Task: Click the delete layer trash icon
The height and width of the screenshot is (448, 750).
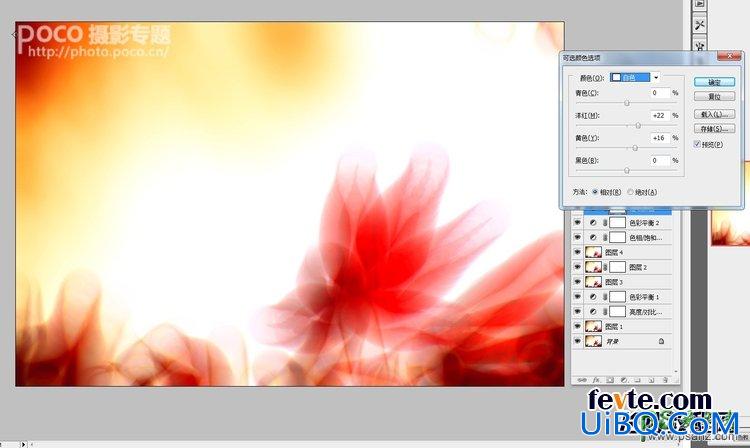Action: click(665, 380)
